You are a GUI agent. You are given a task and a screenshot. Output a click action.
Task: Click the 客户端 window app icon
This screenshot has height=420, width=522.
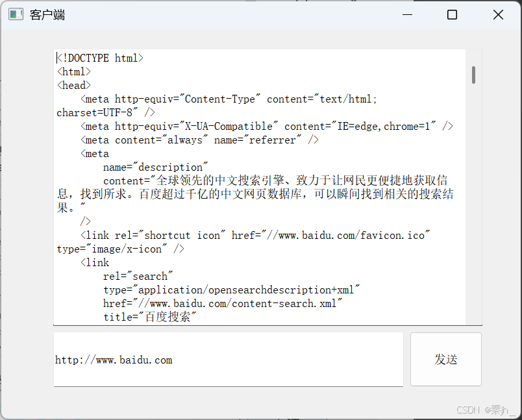coord(16,15)
